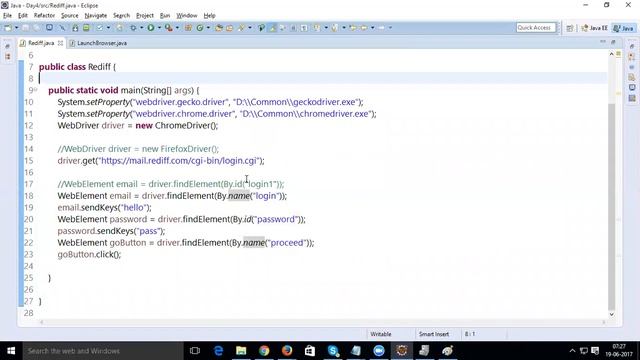The image size is (640, 360).
Task: Click the Open Perspective icon
Action: pyautogui.click(x=570, y=28)
